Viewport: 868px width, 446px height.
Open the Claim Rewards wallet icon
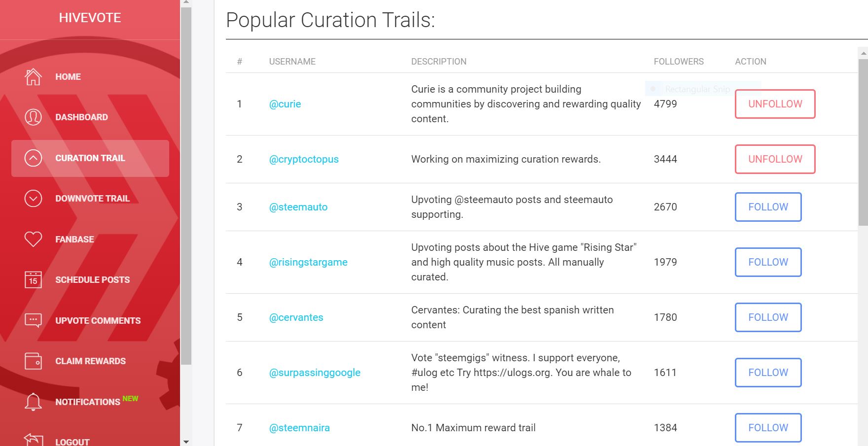click(33, 361)
